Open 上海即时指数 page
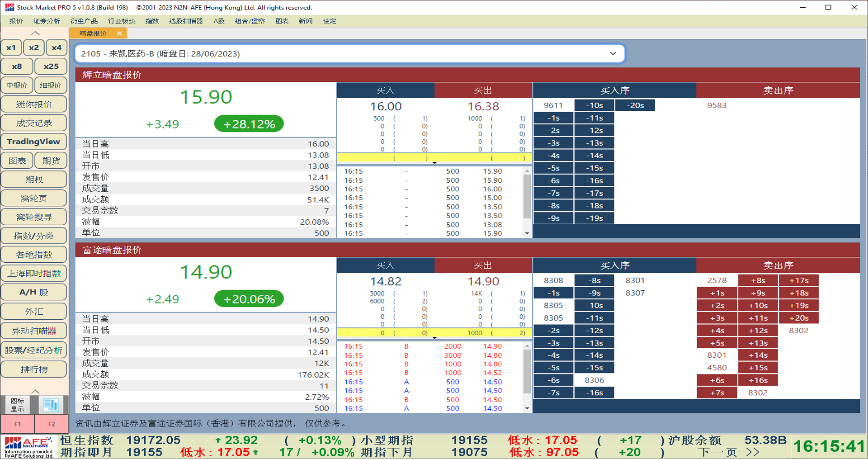 (x=34, y=274)
